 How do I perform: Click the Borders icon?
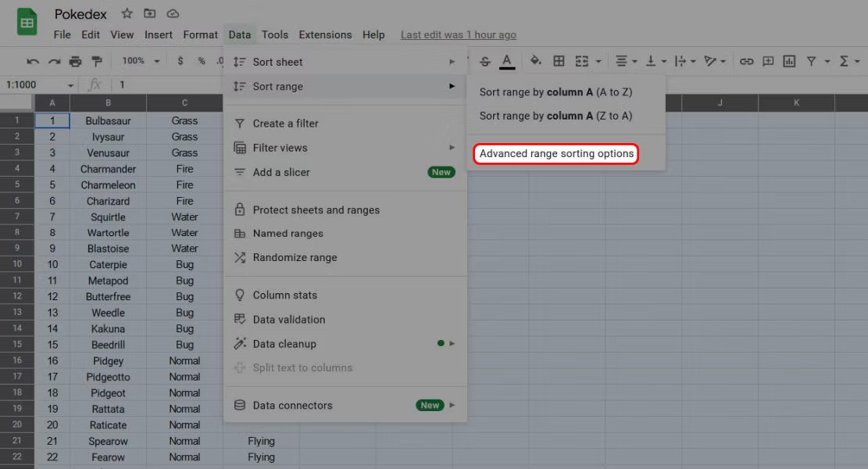pos(559,61)
